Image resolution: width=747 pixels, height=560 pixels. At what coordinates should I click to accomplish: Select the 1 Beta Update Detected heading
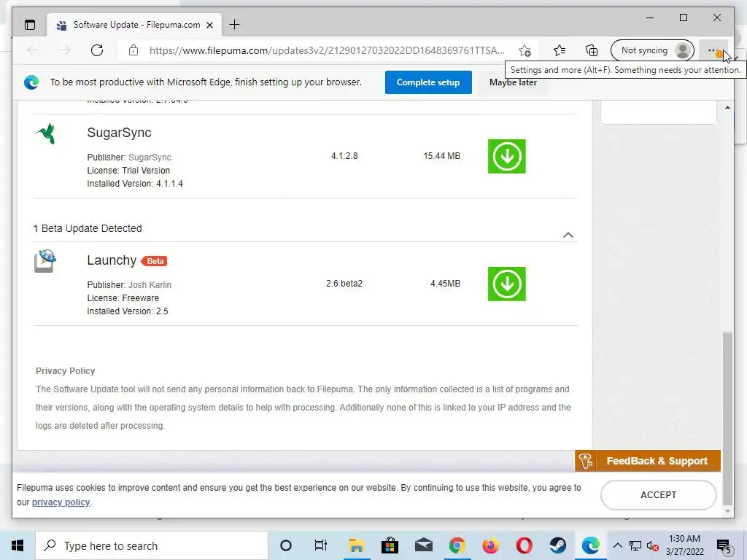88,228
